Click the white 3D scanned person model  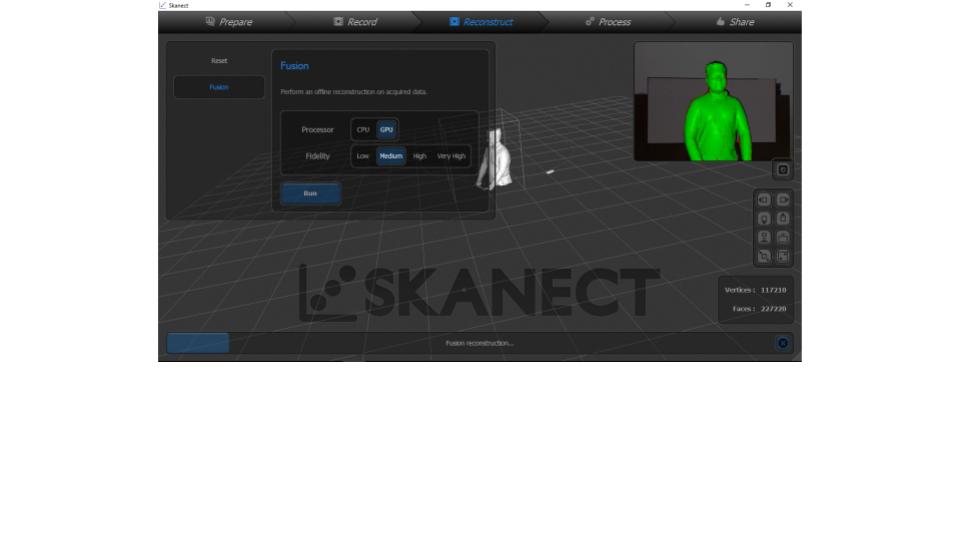tap(495, 159)
